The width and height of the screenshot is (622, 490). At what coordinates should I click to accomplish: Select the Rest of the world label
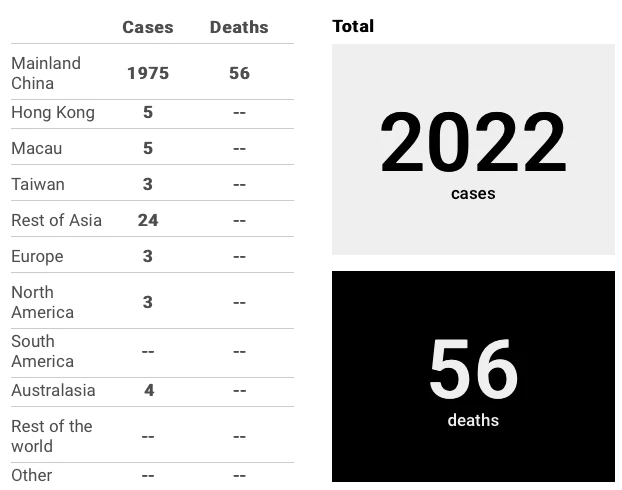pos(51,436)
